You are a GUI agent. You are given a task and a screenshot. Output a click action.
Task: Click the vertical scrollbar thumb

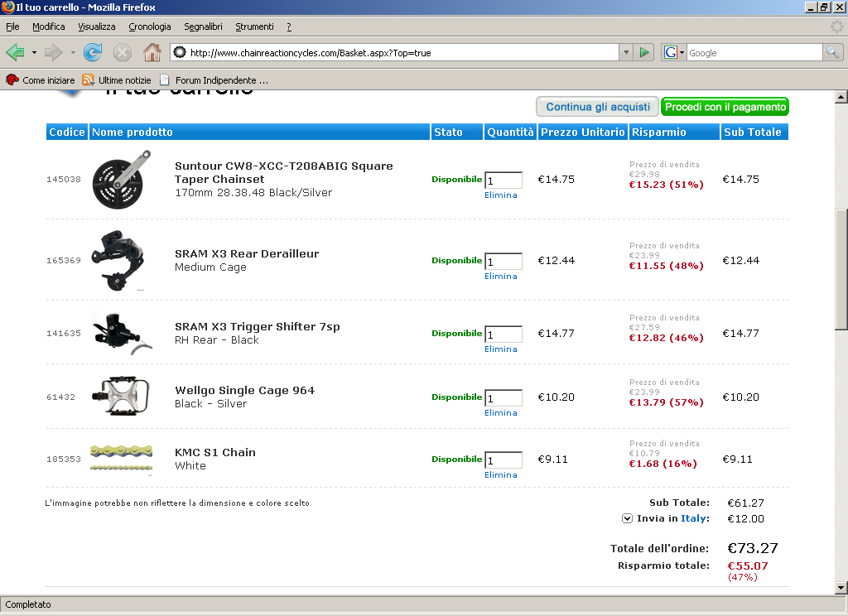841,269
